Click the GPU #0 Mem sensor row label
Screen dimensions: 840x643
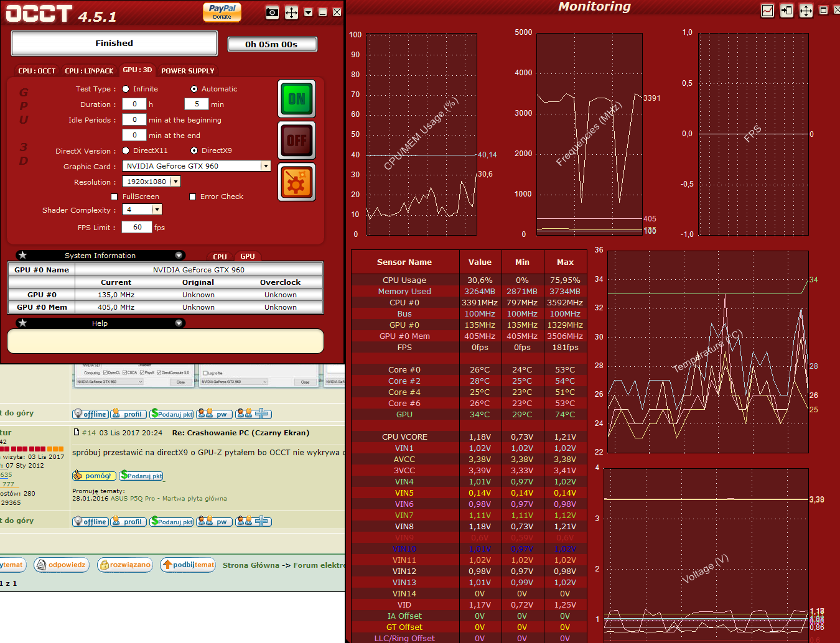(x=404, y=336)
